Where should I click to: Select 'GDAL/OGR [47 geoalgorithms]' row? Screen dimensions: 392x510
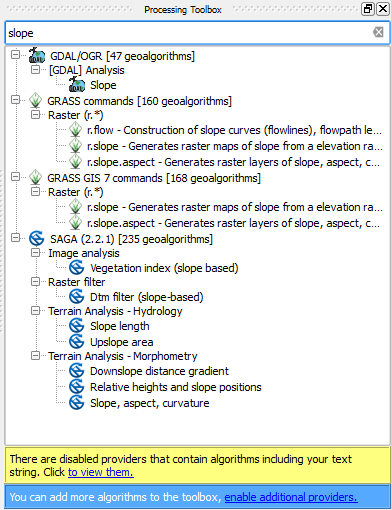(122, 56)
